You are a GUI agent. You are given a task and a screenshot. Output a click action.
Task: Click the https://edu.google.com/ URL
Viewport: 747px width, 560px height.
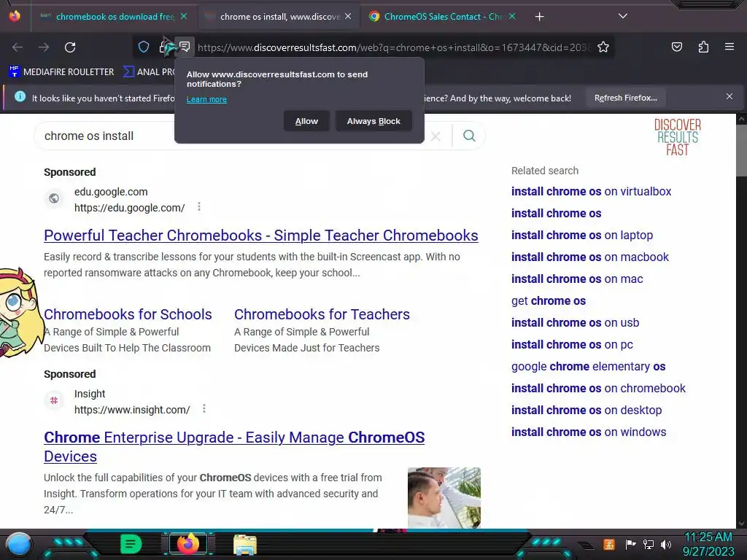130,208
